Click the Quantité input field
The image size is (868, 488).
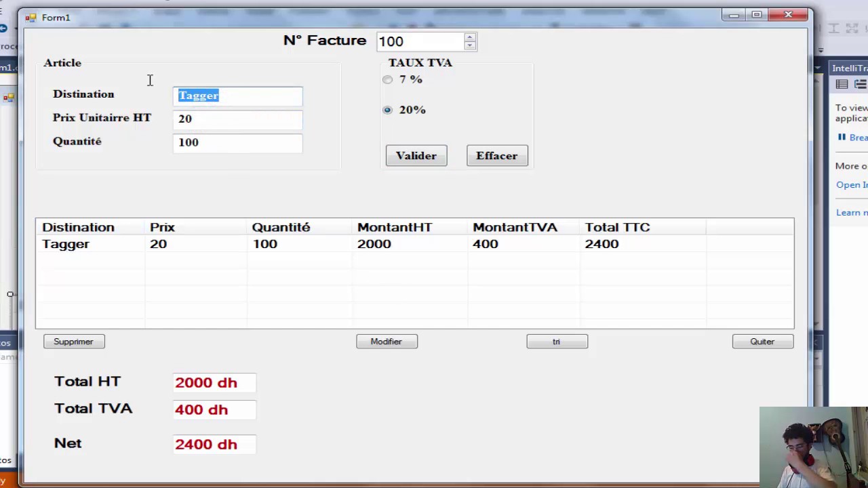click(x=237, y=142)
